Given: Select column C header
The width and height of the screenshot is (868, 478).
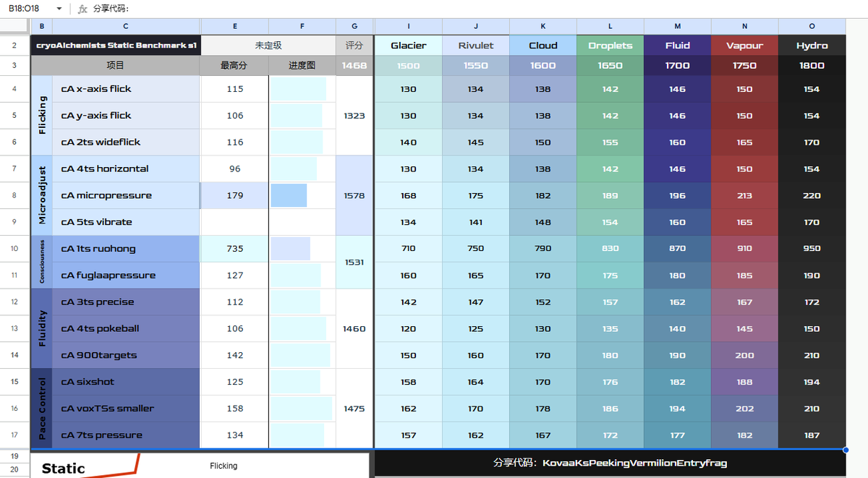Looking at the screenshot, I should (126, 26).
